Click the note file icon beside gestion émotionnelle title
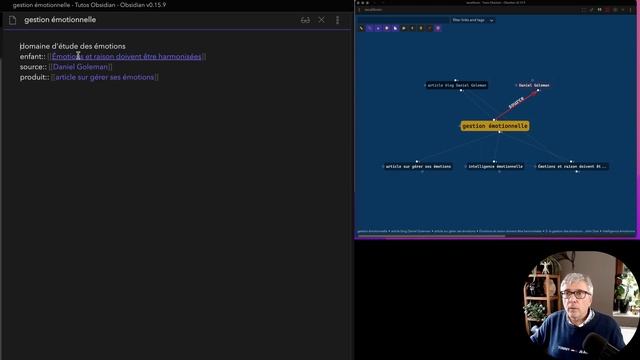This screenshot has height=360, width=640. (x=12, y=20)
